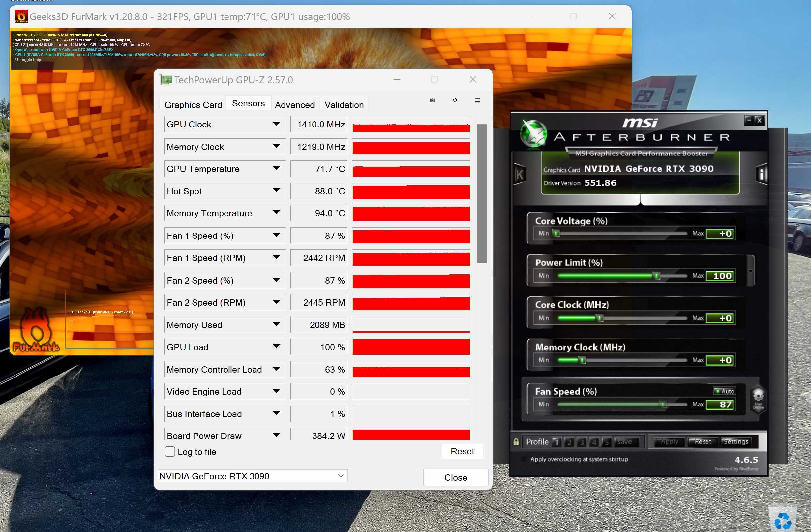This screenshot has height=532, width=811.
Task: Select NVIDIA GeForce RTX 3090 dropdown in GPU-Z
Action: tap(250, 476)
